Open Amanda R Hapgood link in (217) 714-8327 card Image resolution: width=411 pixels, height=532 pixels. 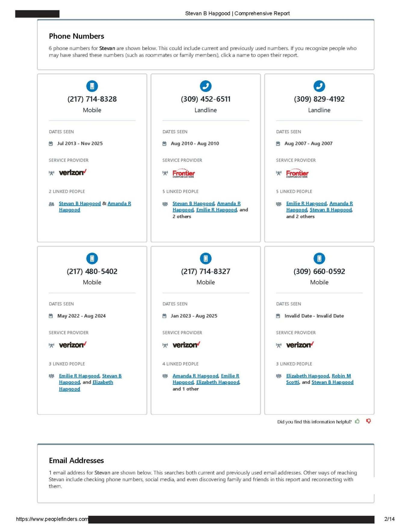(195, 376)
